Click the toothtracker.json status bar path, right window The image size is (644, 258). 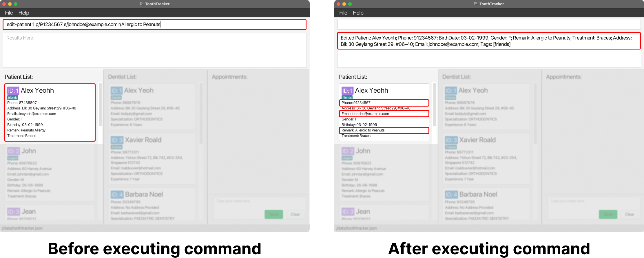(x=356, y=228)
